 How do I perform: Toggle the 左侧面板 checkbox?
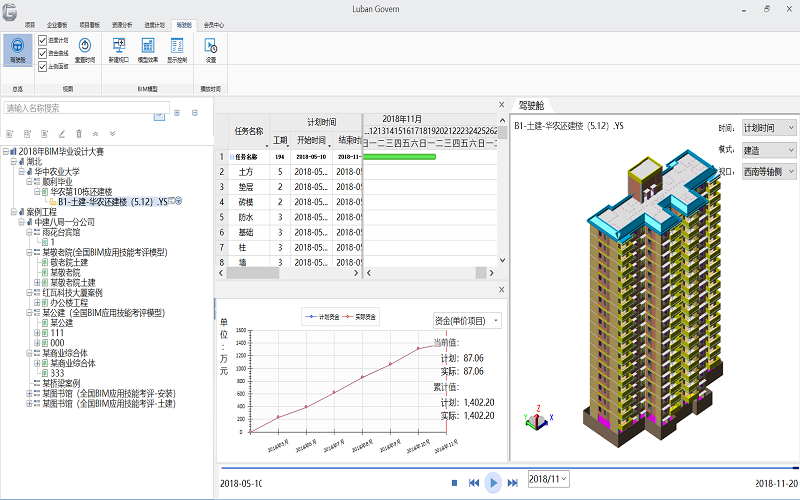43,66
